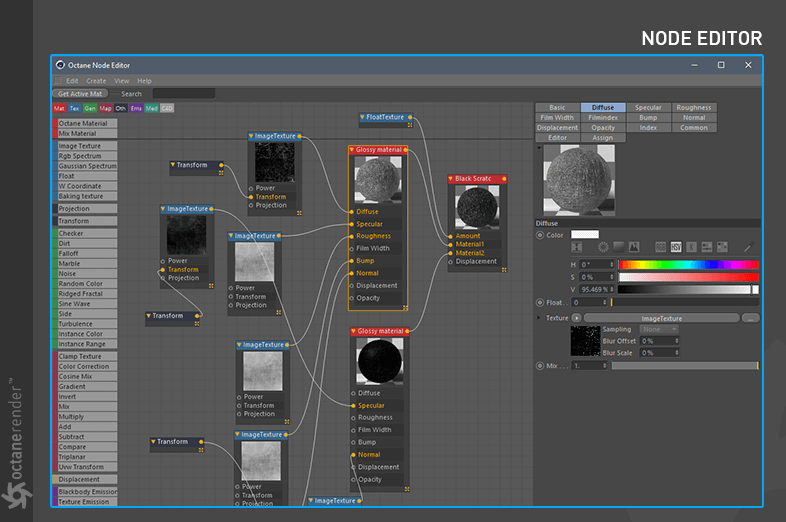The width and height of the screenshot is (786, 522).
Task: Toggle the Mat node filter
Action: [59, 108]
